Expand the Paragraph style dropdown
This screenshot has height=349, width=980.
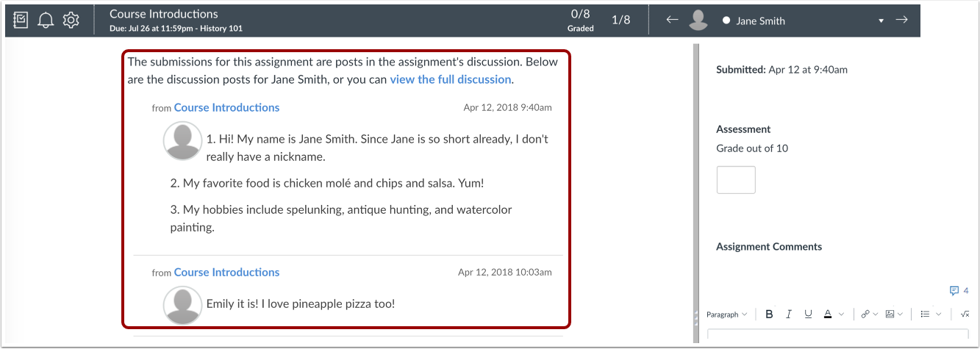727,314
